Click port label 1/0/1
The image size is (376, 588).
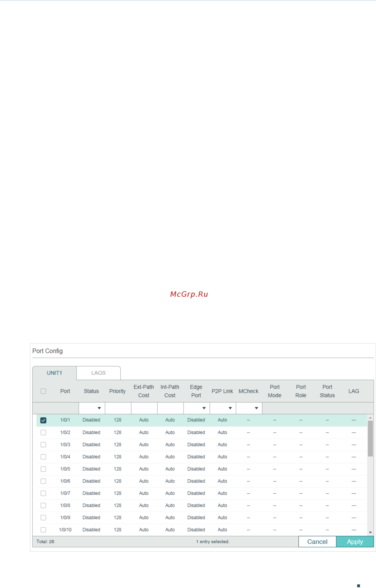(65, 420)
